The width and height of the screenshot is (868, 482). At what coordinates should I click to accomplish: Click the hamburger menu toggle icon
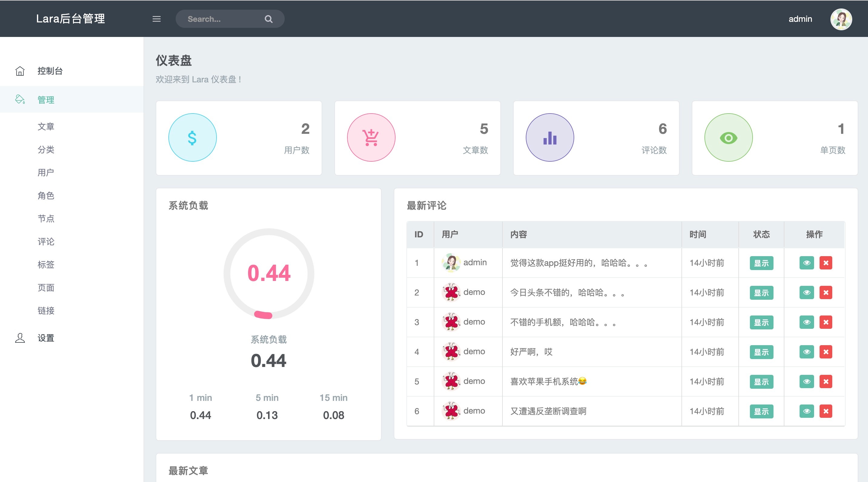pos(156,19)
